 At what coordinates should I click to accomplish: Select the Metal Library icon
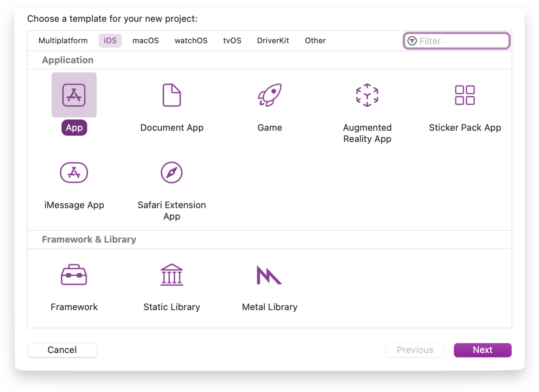click(x=269, y=275)
